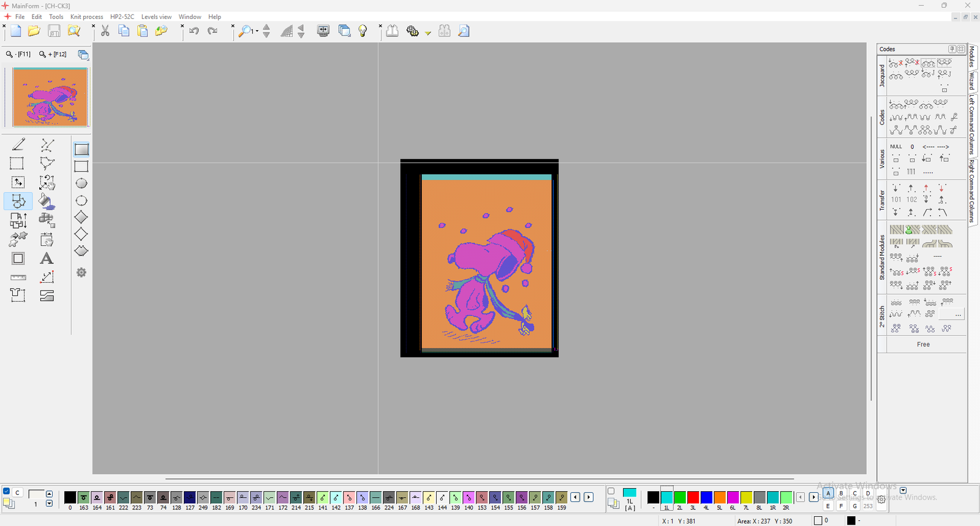Click the light bulb toolbar icon
The width and height of the screenshot is (980, 526).
(363, 31)
